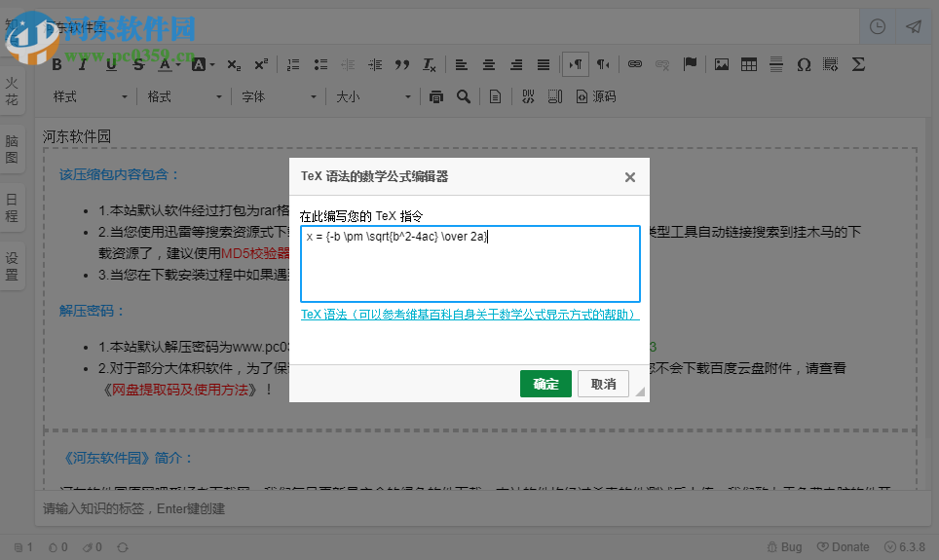Insert hyperlink icon

coord(635,64)
